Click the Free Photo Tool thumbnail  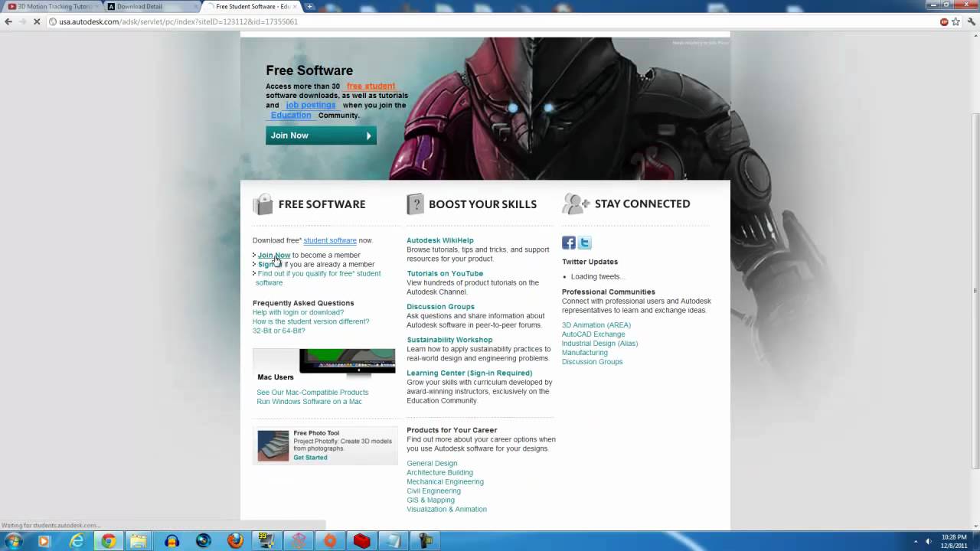click(x=273, y=446)
